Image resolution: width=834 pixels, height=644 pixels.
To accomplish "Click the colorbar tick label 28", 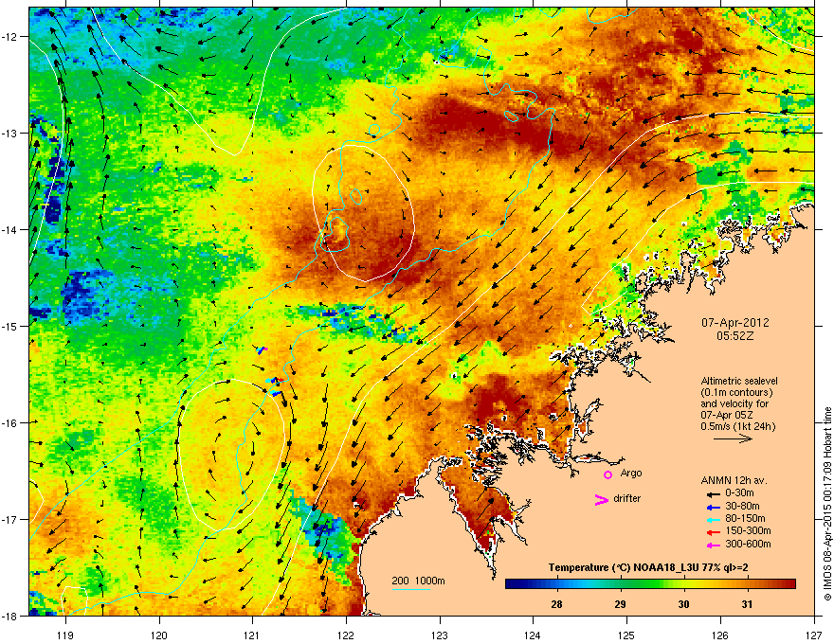I will click(x=556, y=604).
